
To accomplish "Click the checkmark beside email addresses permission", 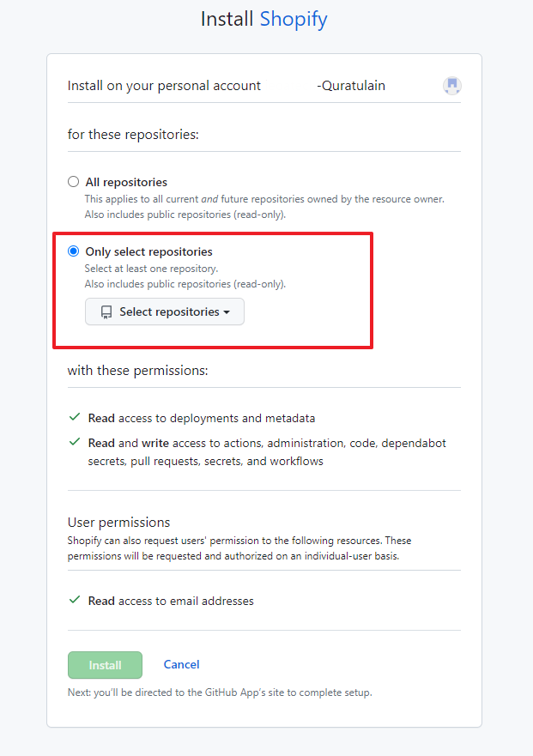I will pyautogui.click(x=74, y=600).
